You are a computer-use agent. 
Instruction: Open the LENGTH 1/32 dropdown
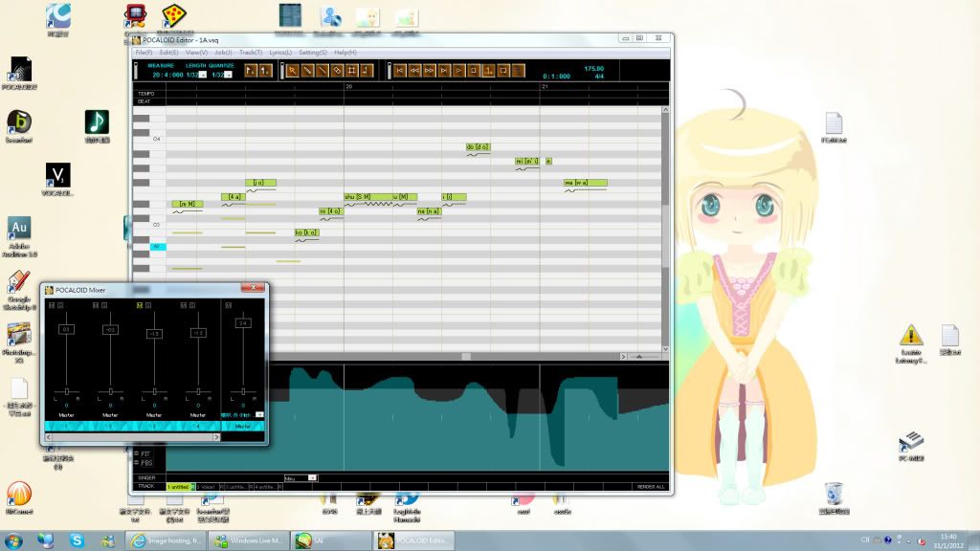pos(204,75)
